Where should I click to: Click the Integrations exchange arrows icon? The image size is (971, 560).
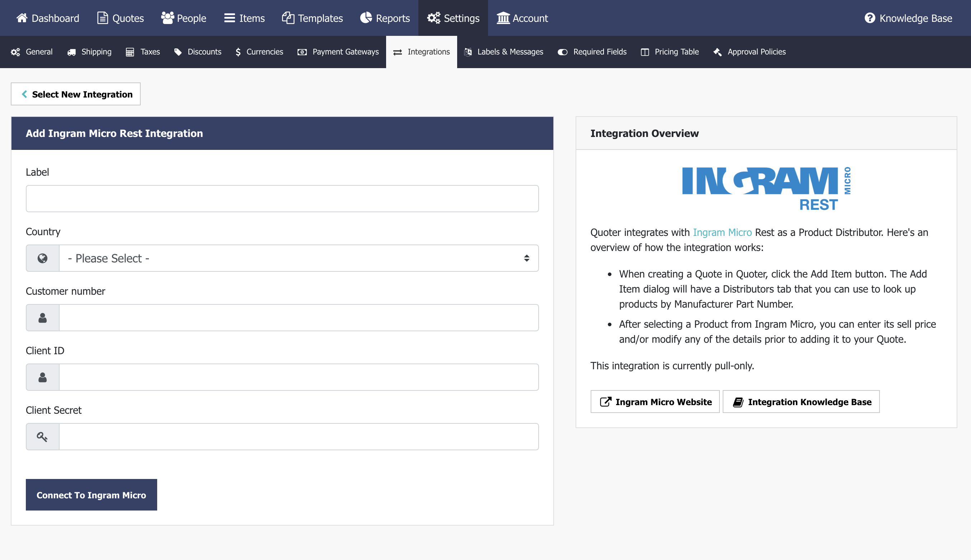pyautogui.click(x=398, y=52)
